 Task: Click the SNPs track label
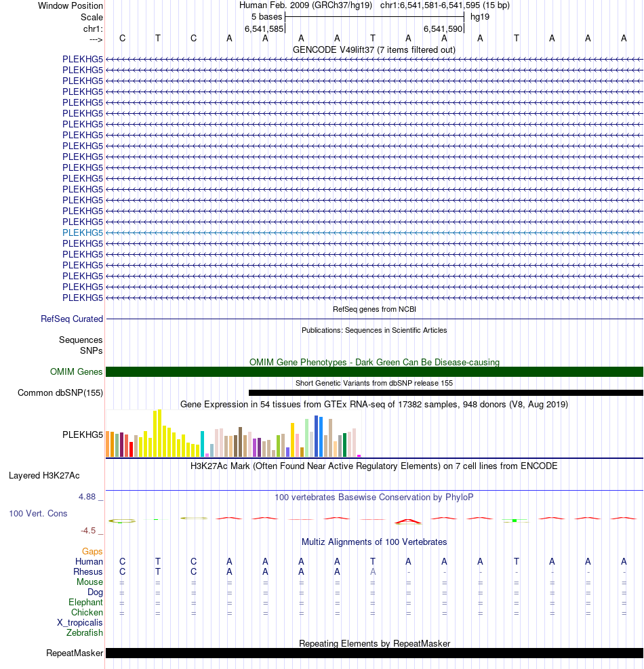(x=92, y=350)
